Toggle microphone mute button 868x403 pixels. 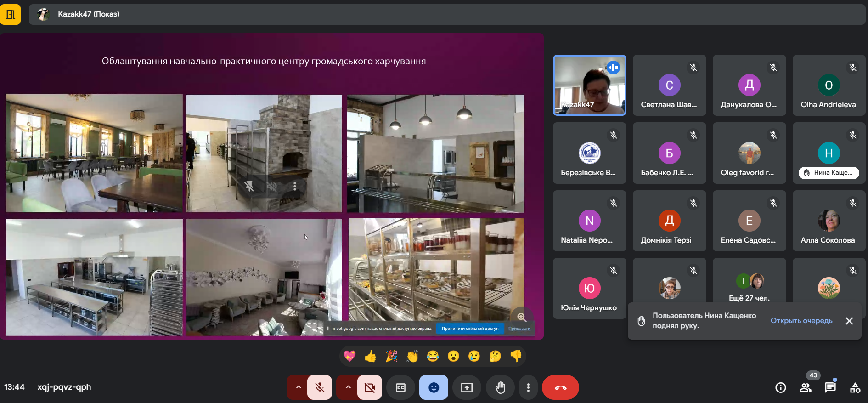(x=320, y=387)
